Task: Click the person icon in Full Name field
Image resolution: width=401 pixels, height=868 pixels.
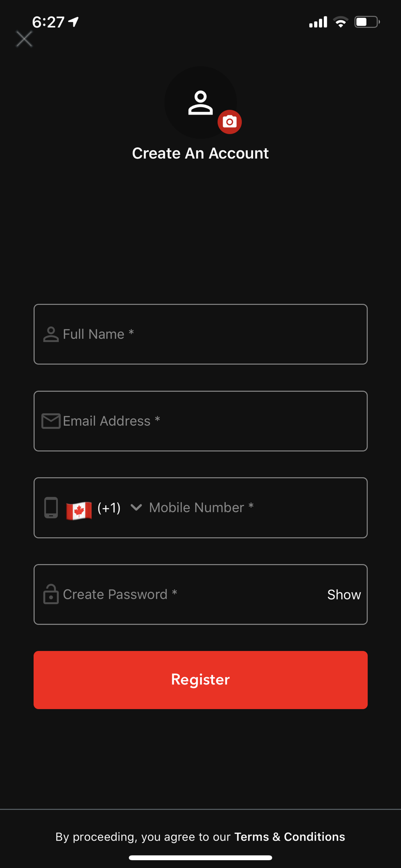Action: (x=51, y=334)
